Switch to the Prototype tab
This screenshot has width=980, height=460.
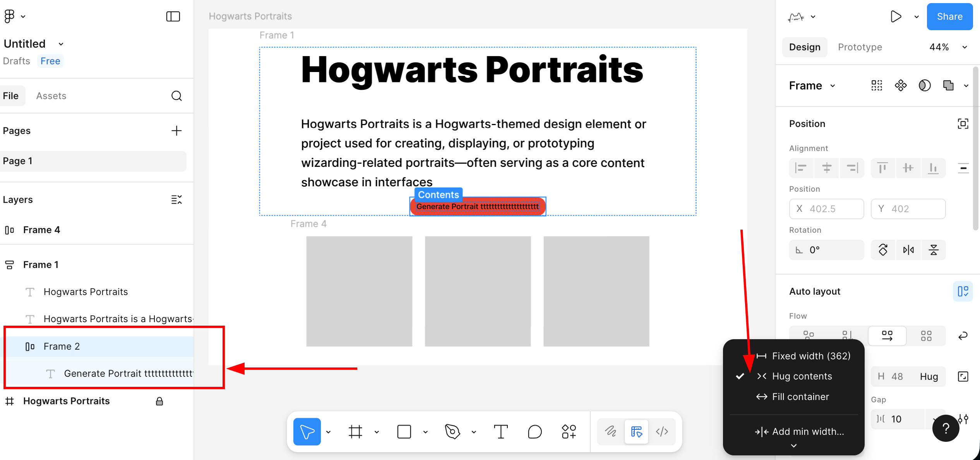(860, 47)
